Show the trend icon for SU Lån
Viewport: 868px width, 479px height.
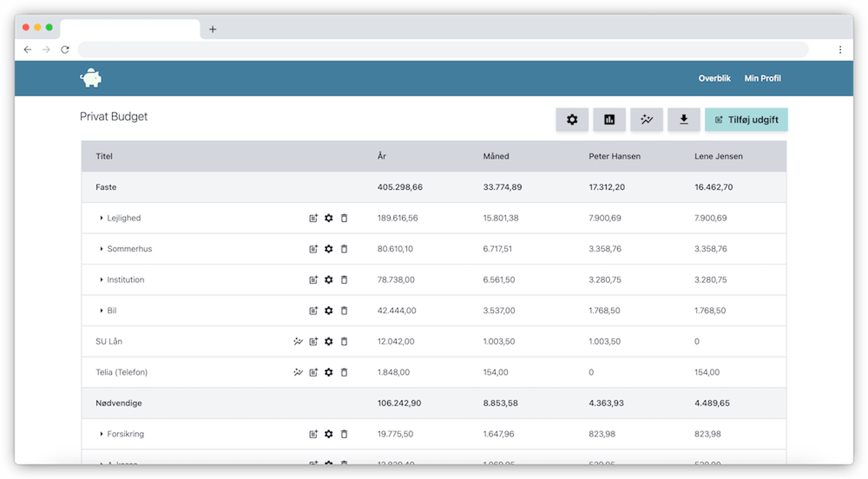298,342
